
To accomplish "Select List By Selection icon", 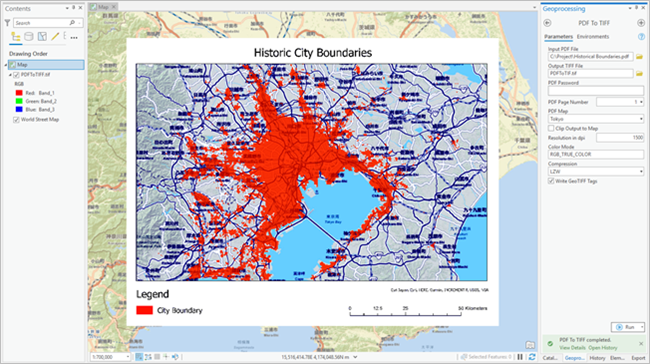I will pos(42,37).
